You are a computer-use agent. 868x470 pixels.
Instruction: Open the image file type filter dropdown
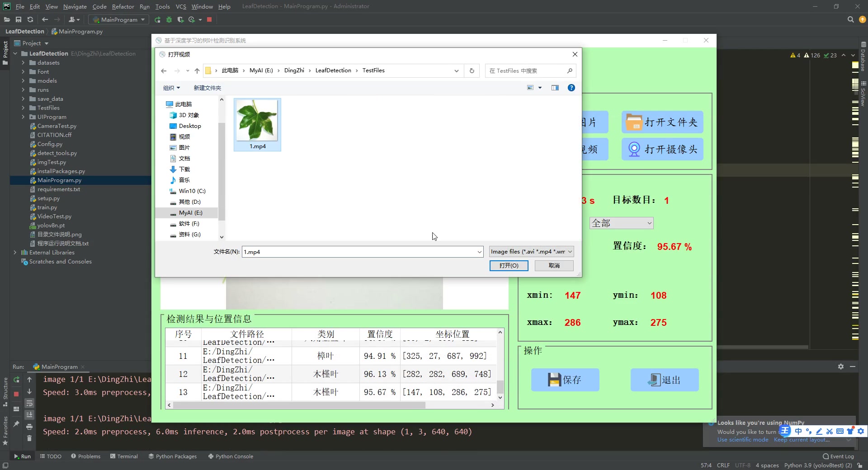(531, 252)
